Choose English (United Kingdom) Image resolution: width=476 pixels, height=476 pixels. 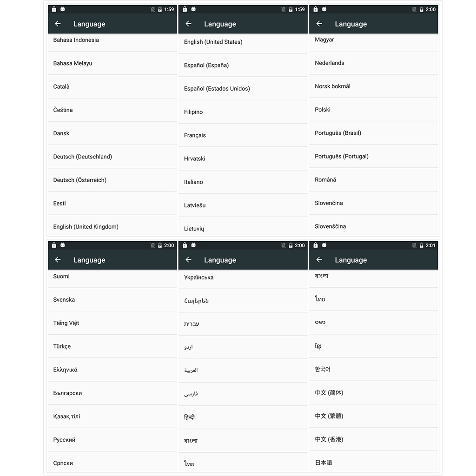pos(112,226)
